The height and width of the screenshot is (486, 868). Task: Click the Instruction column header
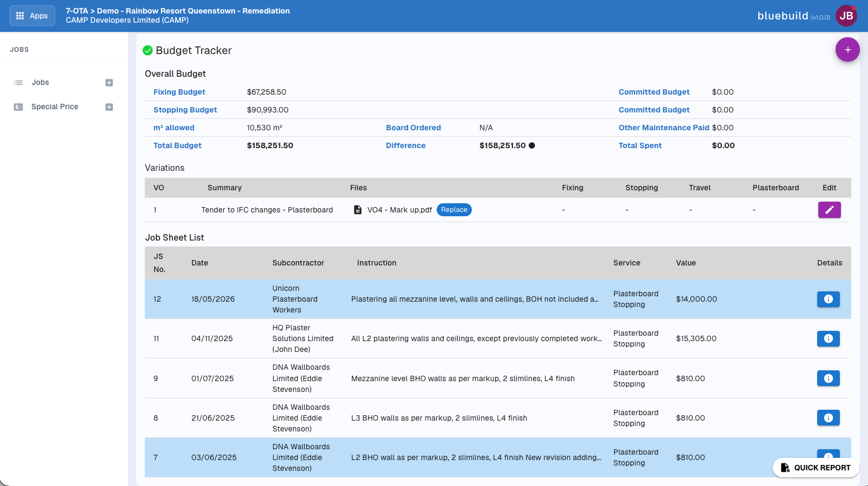coord(377,263)
